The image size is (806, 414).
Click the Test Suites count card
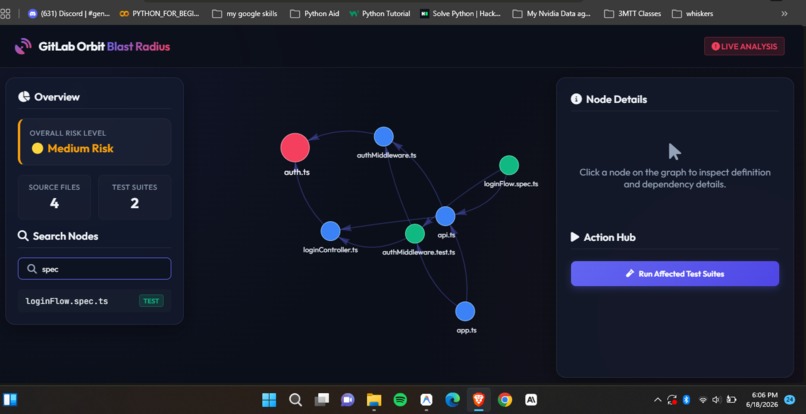point(135,197)
